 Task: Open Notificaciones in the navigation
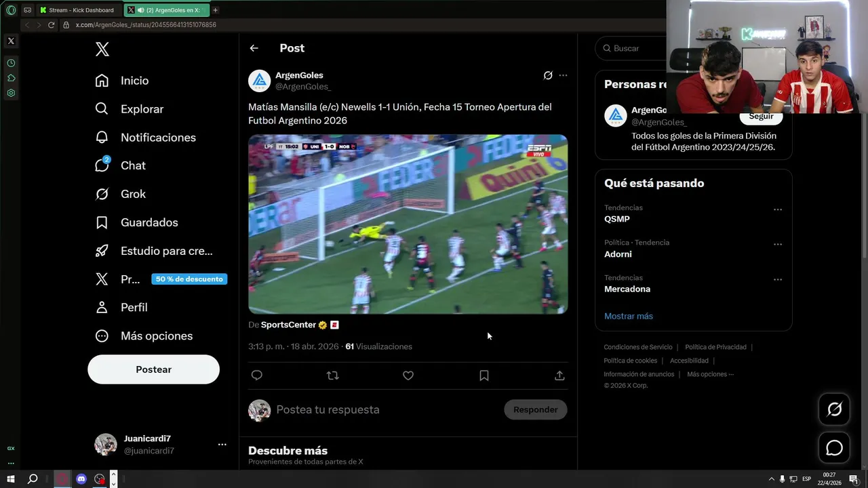145,138
